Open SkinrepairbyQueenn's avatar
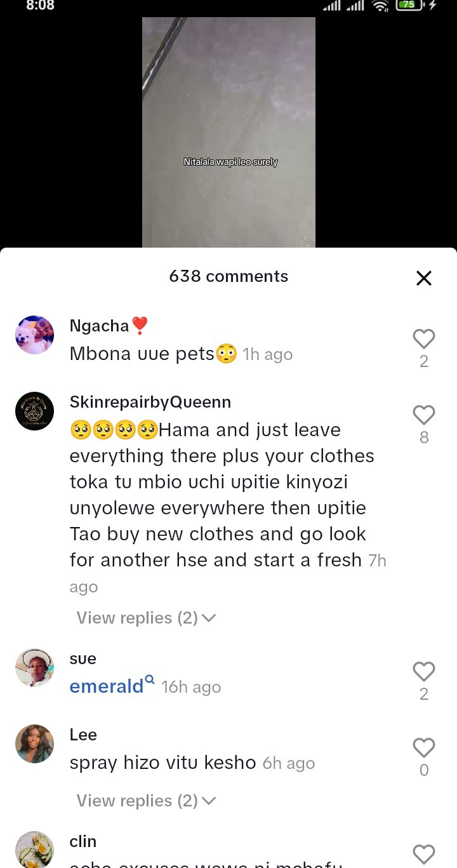 tap(34, 411)
